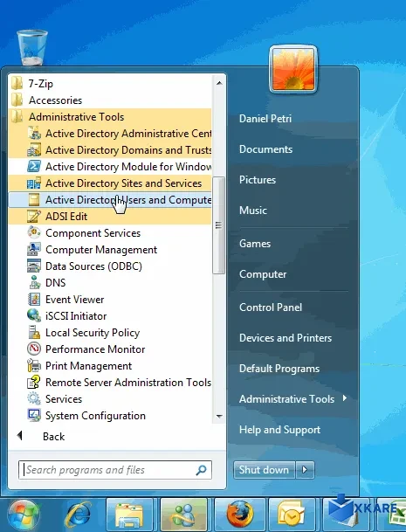Click the programs list scroll-up arrow
The image size is (406, 532).
point(219,83)
